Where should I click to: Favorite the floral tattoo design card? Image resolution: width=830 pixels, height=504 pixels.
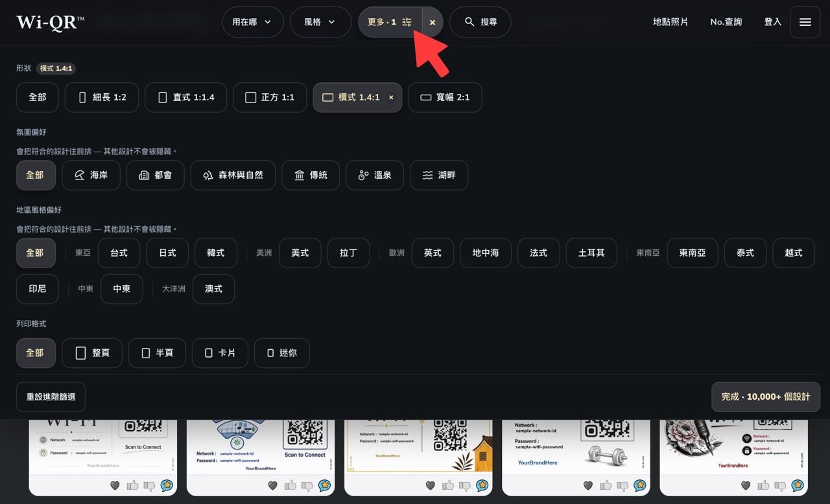click(746, 485)
